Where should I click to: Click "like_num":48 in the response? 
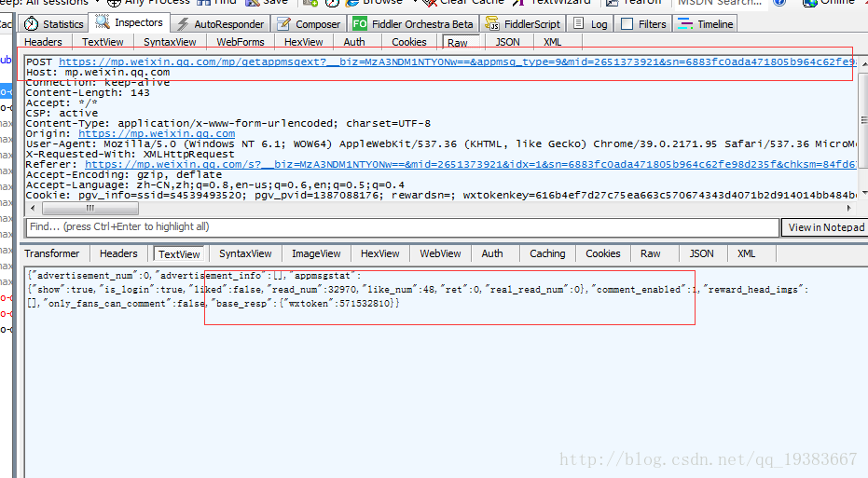pyautogui.click(x=399, y=290)
